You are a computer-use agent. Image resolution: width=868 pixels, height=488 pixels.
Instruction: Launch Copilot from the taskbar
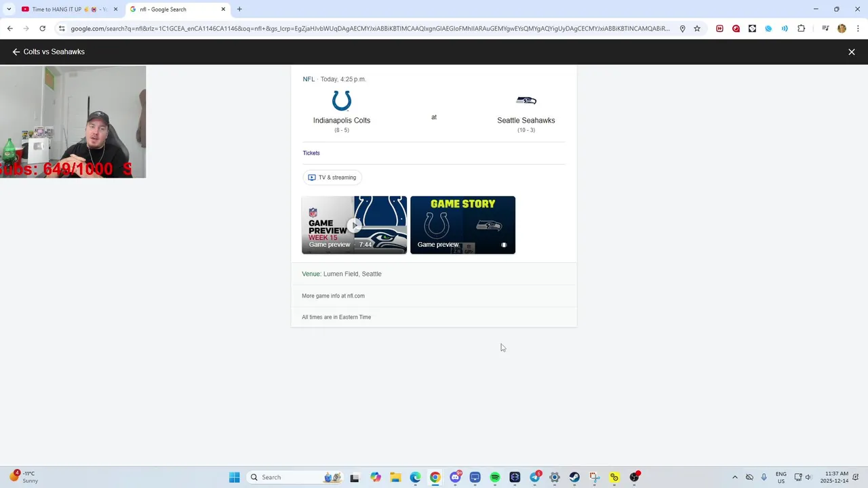(x=376, y=477)
